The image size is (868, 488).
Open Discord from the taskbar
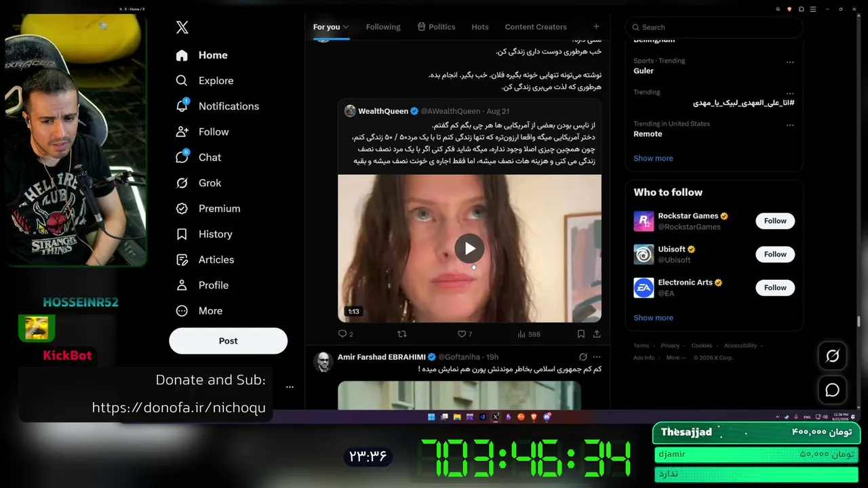547,417
